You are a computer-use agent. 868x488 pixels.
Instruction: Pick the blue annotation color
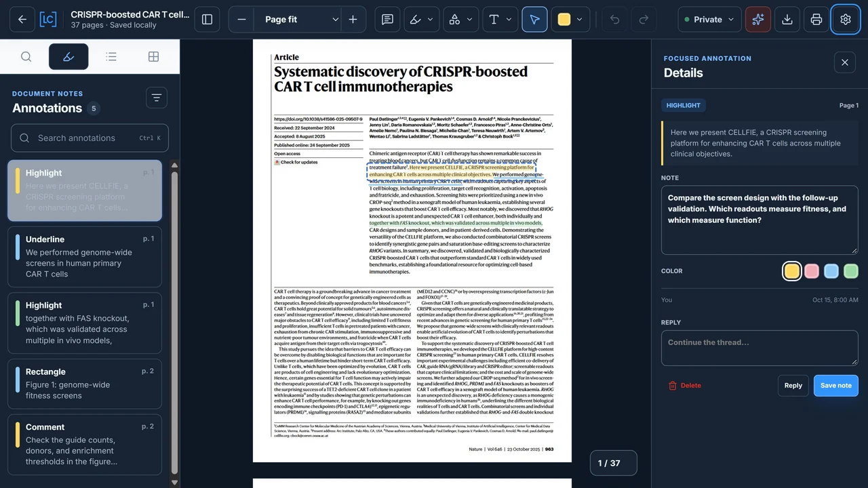pyautogui.click(x=831, y=271)
